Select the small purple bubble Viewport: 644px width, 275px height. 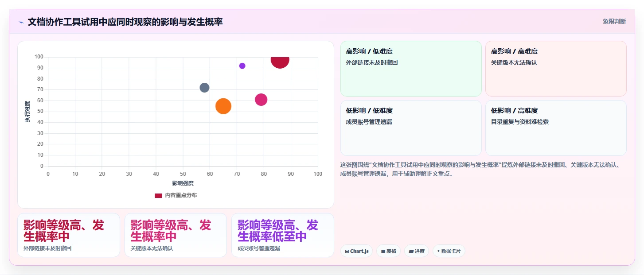click(x=242, y=66)
